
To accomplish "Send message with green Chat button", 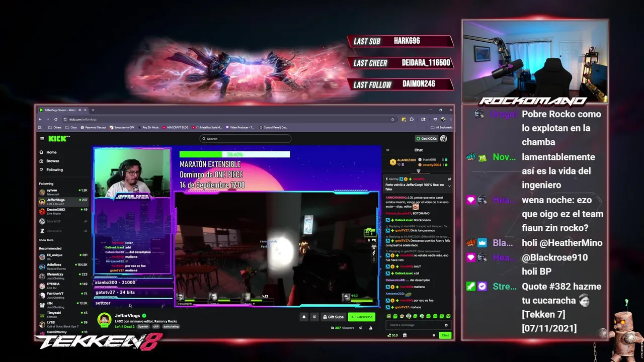I will (x=445, y=335).
